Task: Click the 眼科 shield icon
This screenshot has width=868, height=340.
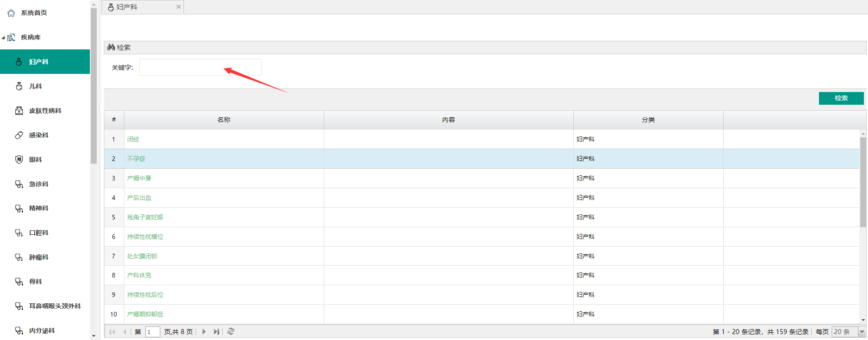Action: (19, 160)
